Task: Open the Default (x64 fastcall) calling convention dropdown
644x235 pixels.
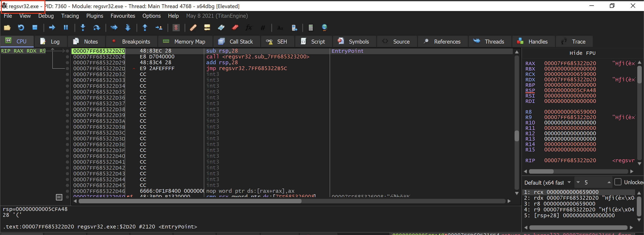Action: (548, 182)
